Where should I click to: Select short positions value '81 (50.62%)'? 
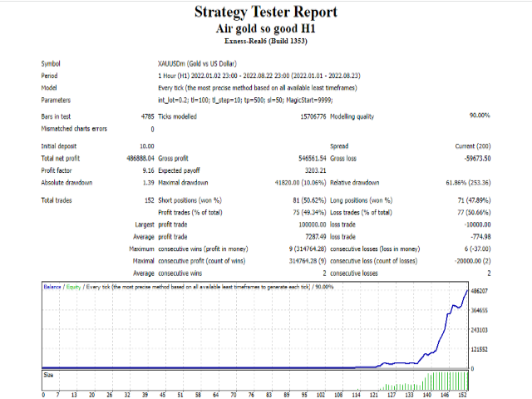coord(309,200)
